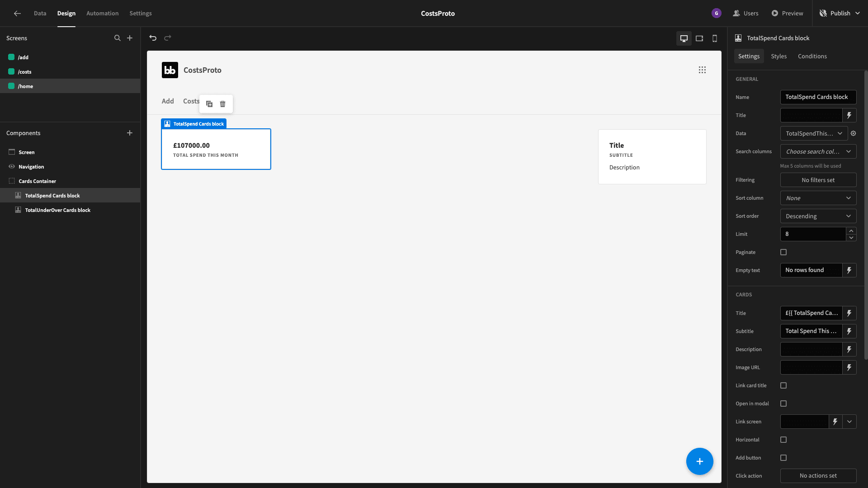
Task: Click the undo arrow icon
Action: [x=153, y=38]
